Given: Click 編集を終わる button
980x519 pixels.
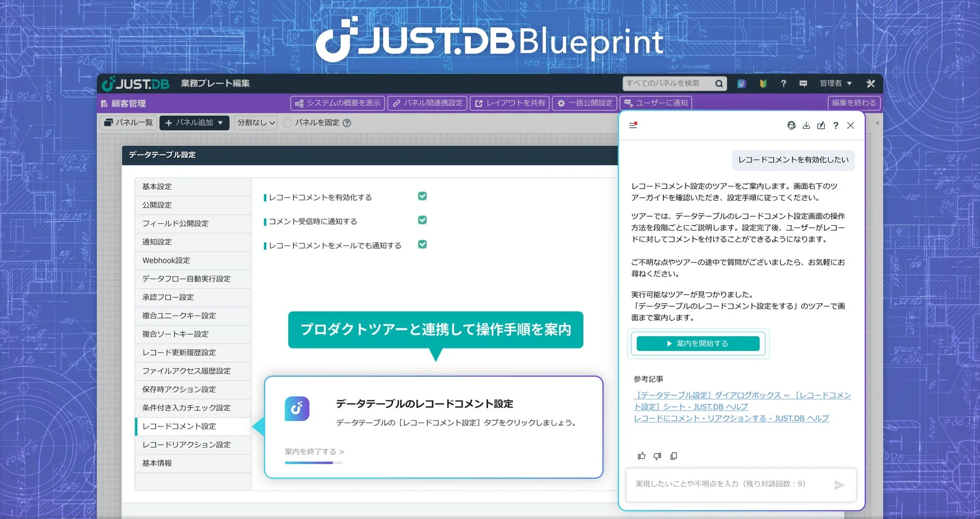Looking at the screenshot, I should [854, 103].
